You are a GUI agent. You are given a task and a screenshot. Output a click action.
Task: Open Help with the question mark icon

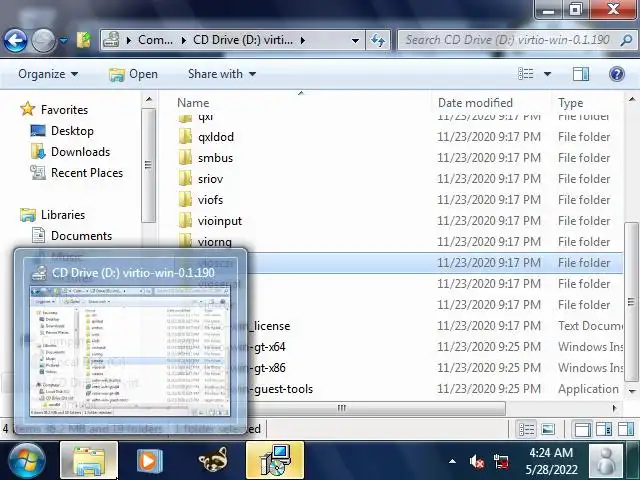tap(617, 74)
